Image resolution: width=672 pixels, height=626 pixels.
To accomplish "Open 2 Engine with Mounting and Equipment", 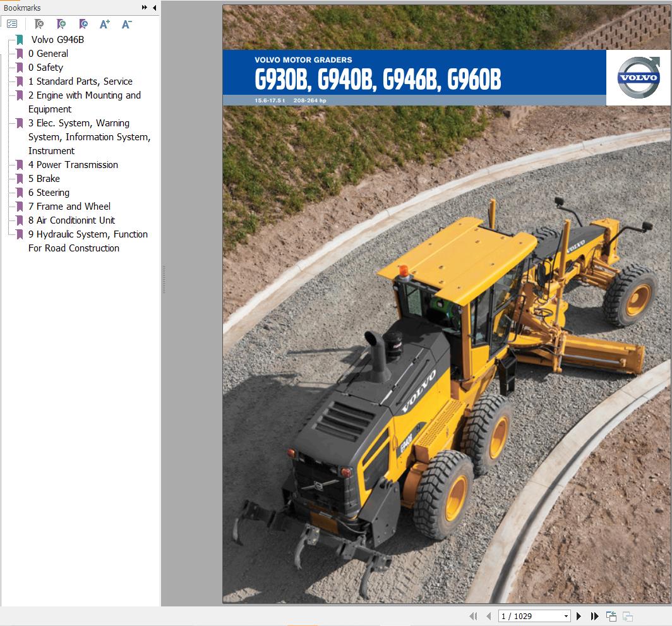I will 85,102.
